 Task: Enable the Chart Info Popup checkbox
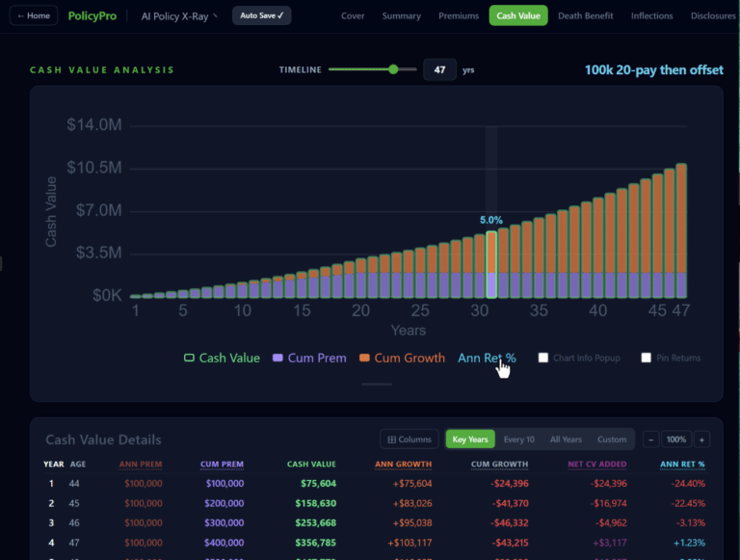pos(543,358)
